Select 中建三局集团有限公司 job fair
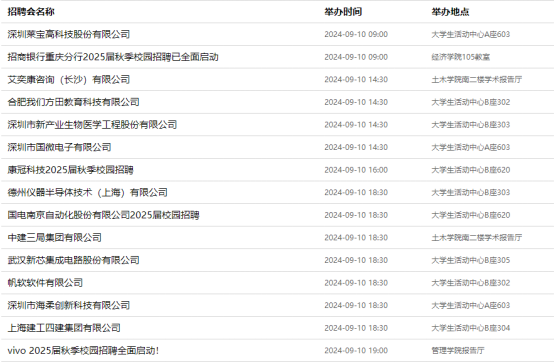The image size is (554, 362). pyautogui.click(x=55, y=238)
